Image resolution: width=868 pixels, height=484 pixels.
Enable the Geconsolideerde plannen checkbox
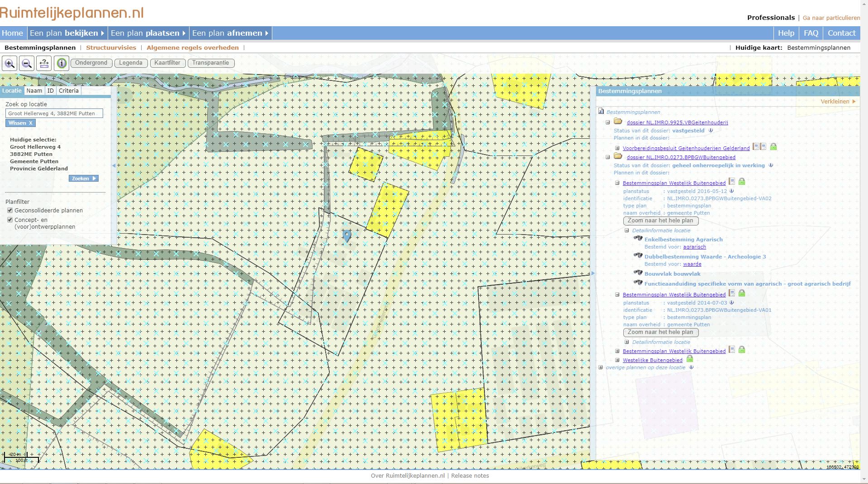click(x=9, y=210)
